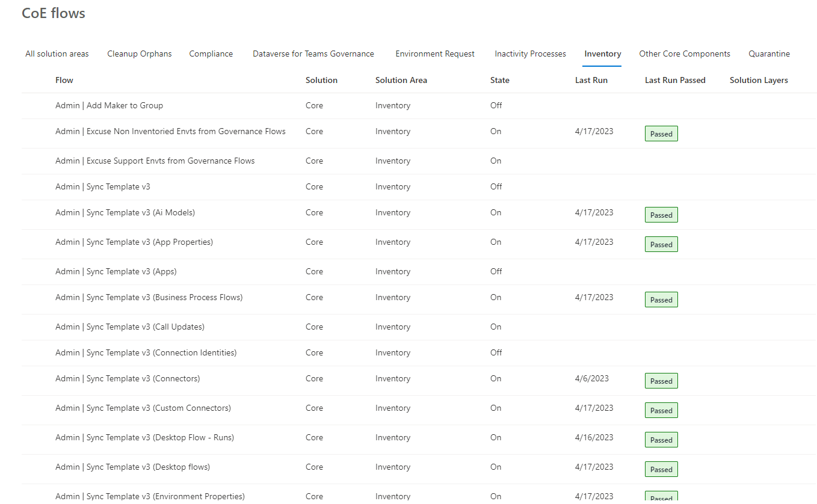Screen dimensions: 817x504
Task: Open the Environment Request tab
Action: (434, 54)
